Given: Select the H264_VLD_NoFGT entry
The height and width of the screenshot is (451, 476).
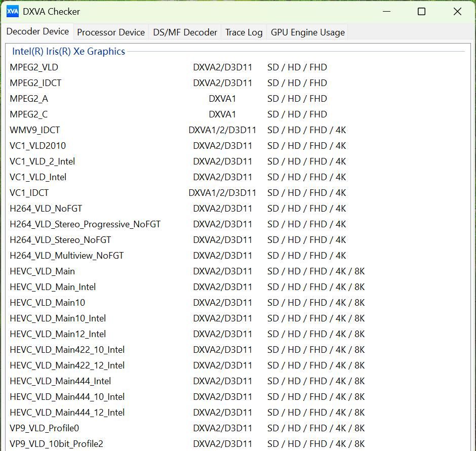Looking at the screenshot, I should (46, 209).
